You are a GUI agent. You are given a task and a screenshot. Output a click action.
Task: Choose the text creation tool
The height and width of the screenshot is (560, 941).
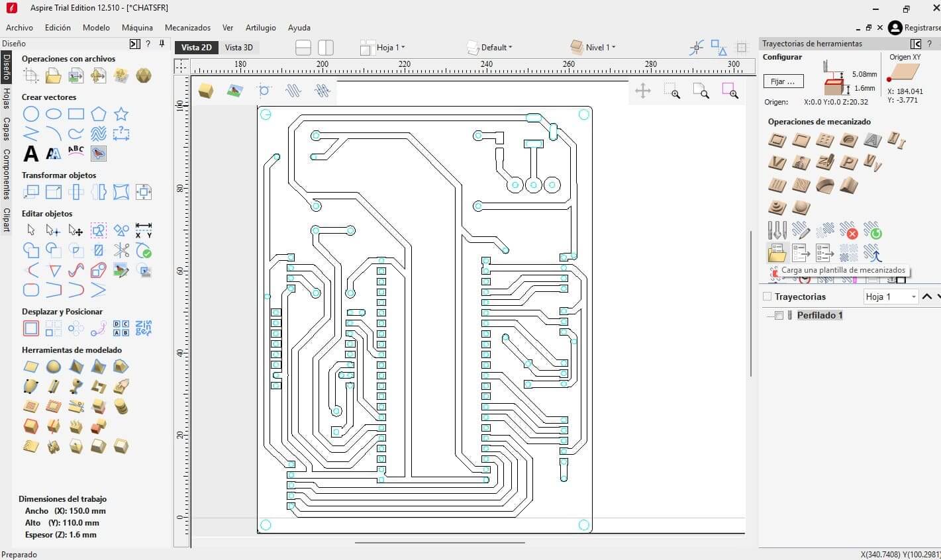(31, 154)
